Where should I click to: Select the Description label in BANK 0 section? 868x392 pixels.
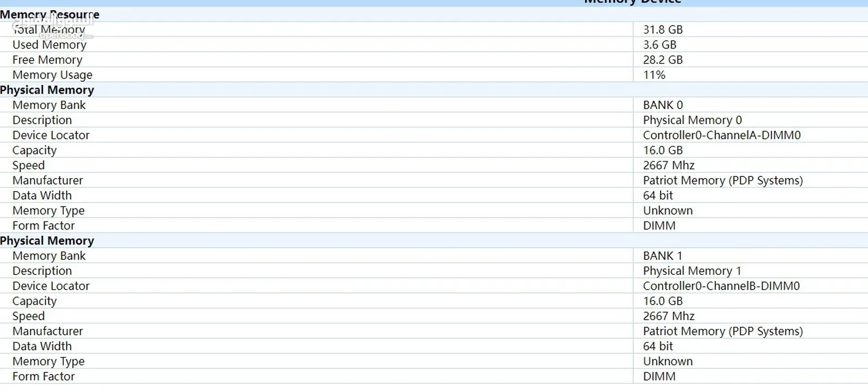click(42, 120)
